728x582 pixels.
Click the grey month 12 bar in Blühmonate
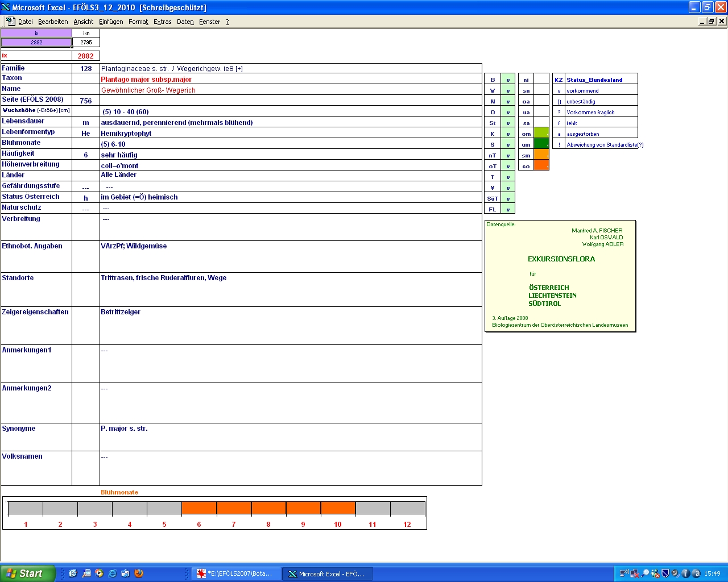[x=407, y=508]
